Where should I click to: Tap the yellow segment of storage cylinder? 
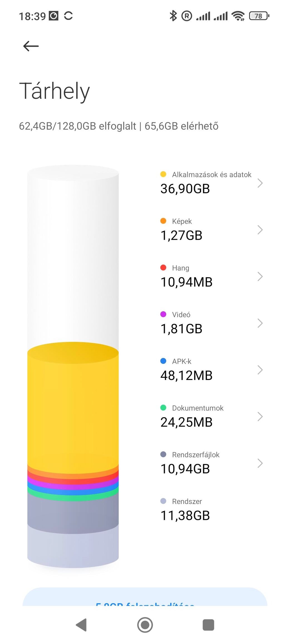73,409
